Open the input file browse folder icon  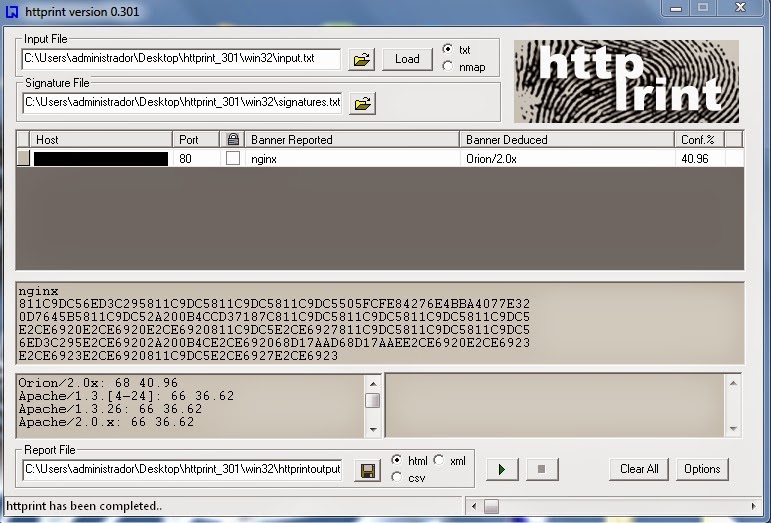point(361,59)
